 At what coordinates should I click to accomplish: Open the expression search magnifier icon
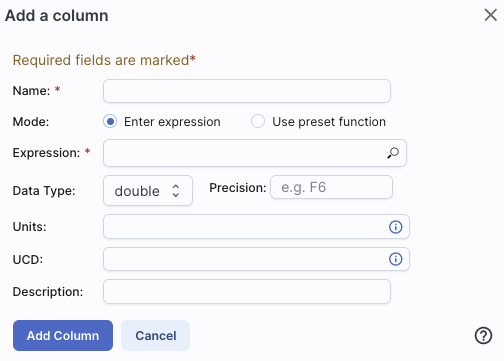(393, 153)
